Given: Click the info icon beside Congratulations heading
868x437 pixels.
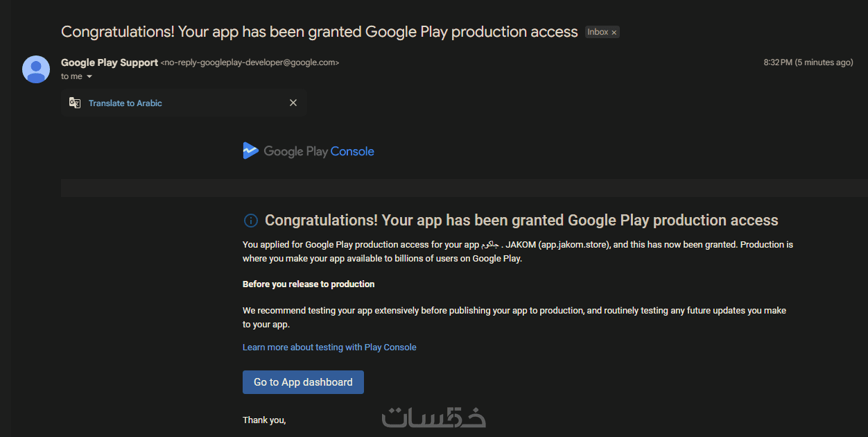Looking at the screenshot, I should point(250,221).
